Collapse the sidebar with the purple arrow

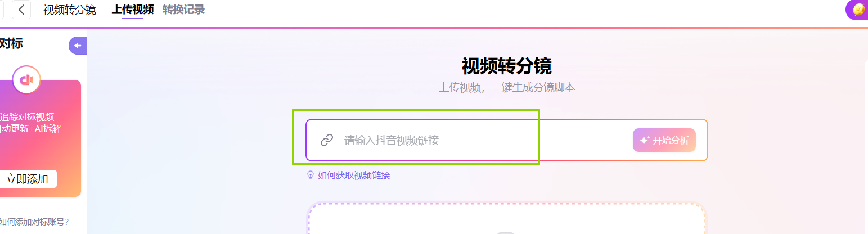click(78, 46)
